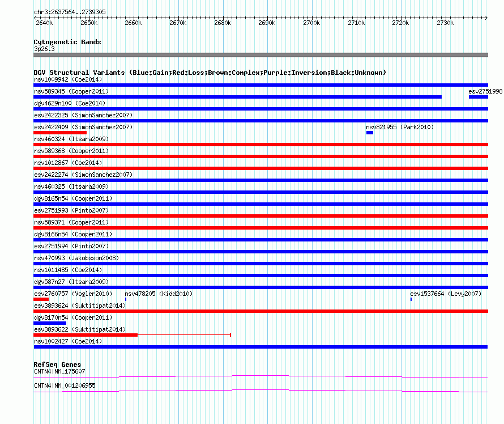The height and width of the screenshot is (424, 504).
Task: Select the blue bar under esv2751998
Action: click(x=479, y=97)
